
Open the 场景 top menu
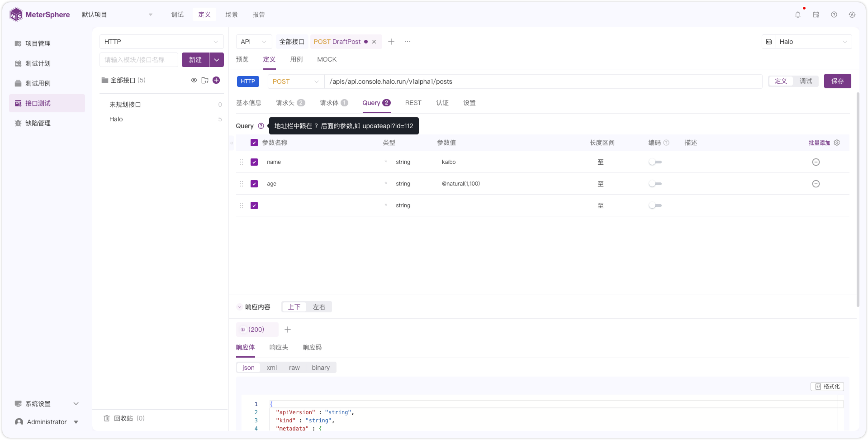[x=232, y=14]
